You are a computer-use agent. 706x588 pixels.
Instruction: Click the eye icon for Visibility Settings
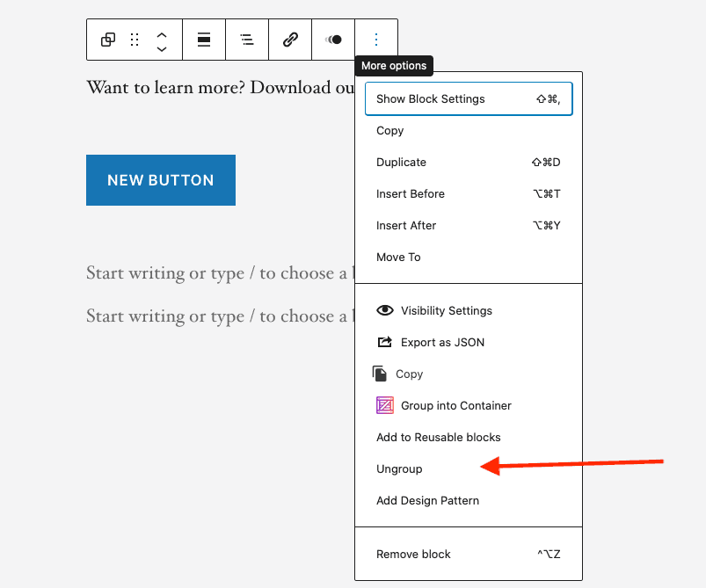click(x=384, y=310)
